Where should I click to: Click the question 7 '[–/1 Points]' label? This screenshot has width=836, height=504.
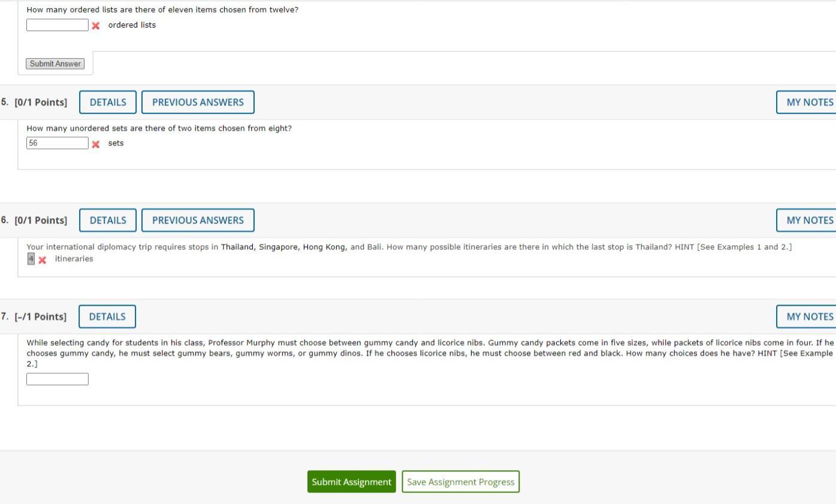coord(41,316)
